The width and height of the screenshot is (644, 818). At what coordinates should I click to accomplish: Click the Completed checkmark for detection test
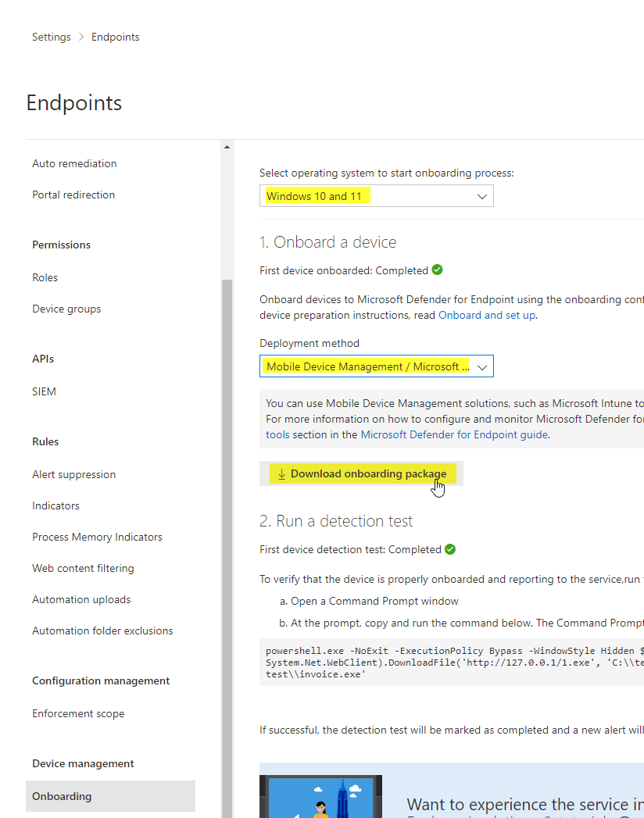[449, 549]
